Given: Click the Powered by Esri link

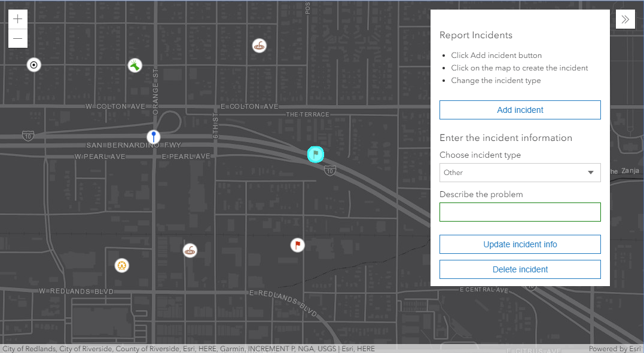Looking at the screenshot, I should point(615,348).
